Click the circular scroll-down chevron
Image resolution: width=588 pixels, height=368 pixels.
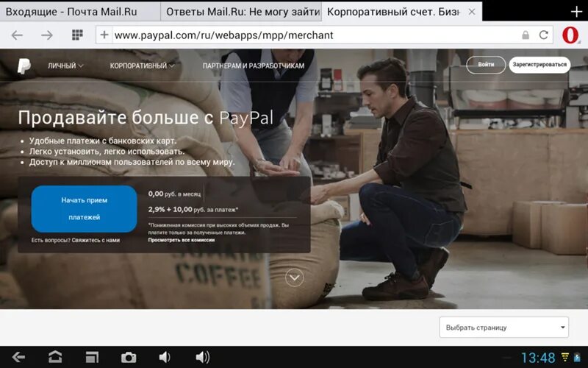(295, 277)
